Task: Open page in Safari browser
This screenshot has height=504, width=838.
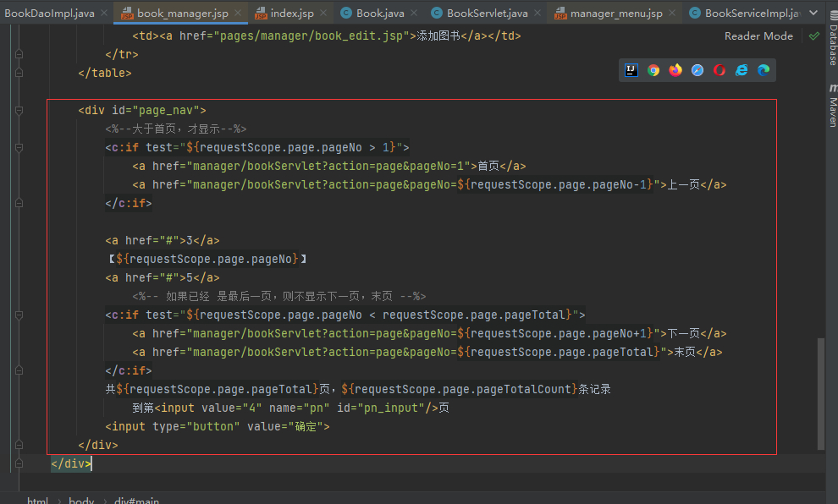Action: click(697, 70)
